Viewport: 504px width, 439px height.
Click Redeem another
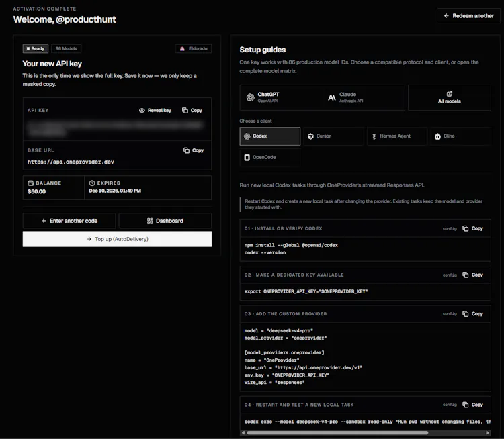(468, 15)
